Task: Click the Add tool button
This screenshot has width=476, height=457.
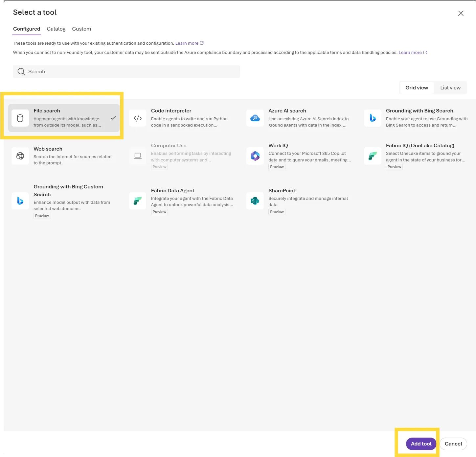Action: pos(421,444)
